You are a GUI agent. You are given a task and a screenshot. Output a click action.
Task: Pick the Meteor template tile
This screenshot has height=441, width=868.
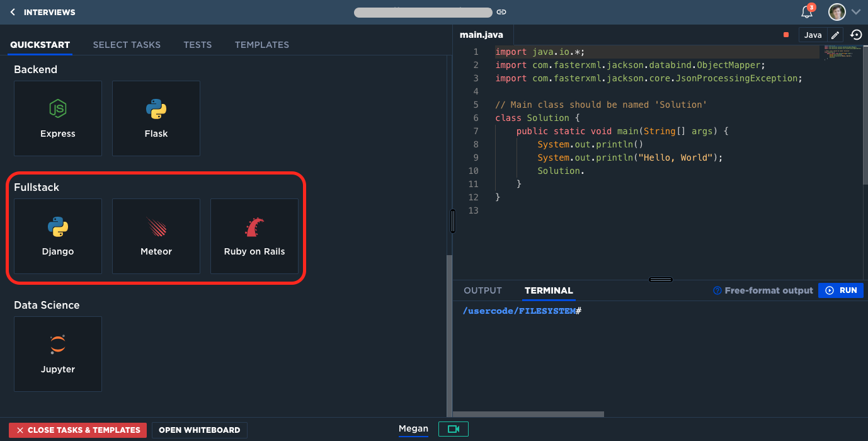[x=156, y=236]
